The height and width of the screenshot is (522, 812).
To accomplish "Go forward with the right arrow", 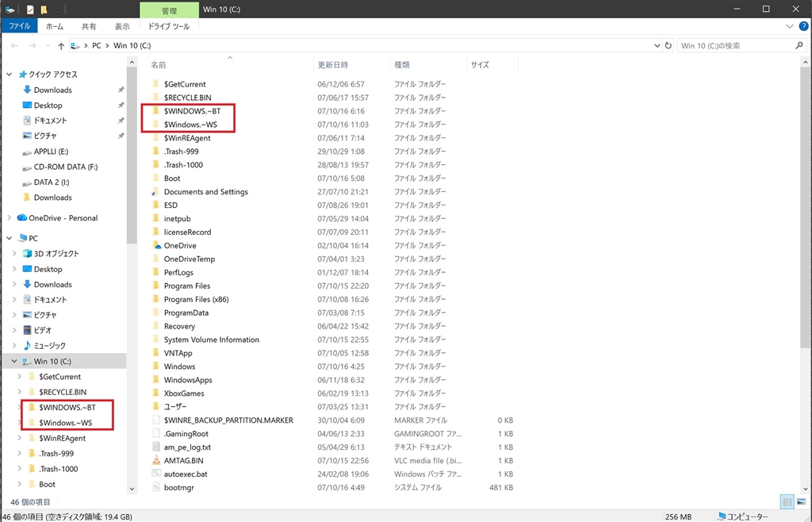I will [x=33, y=46].
